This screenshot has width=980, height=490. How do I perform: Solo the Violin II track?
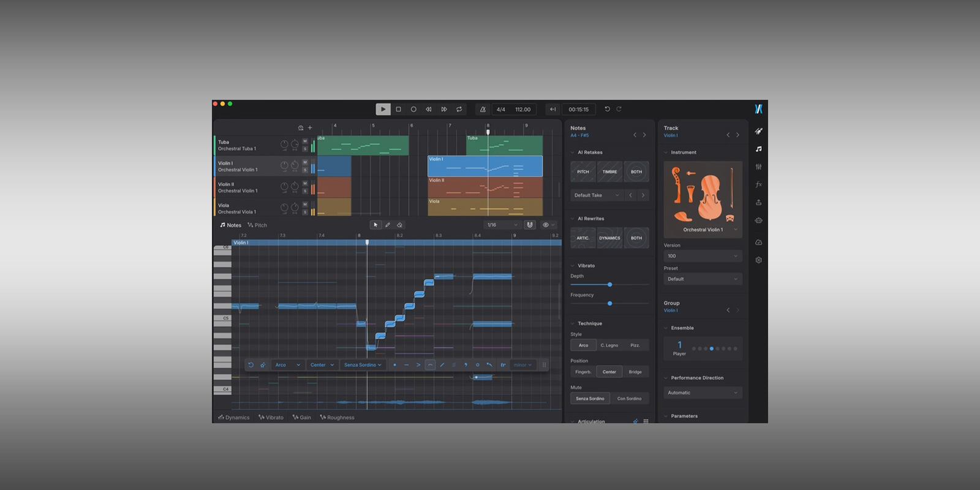pyautogui.click(x=305, y=191)
